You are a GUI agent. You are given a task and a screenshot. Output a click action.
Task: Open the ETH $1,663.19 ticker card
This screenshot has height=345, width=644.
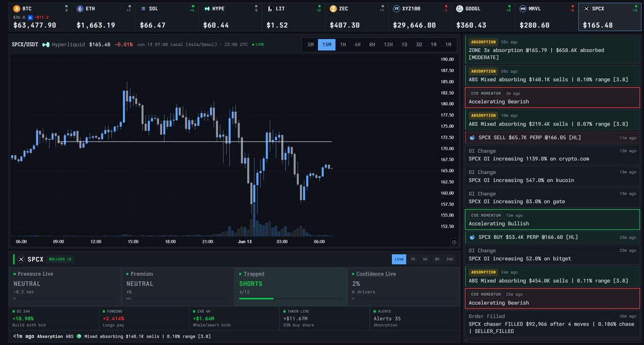click(x=104, y=17)
